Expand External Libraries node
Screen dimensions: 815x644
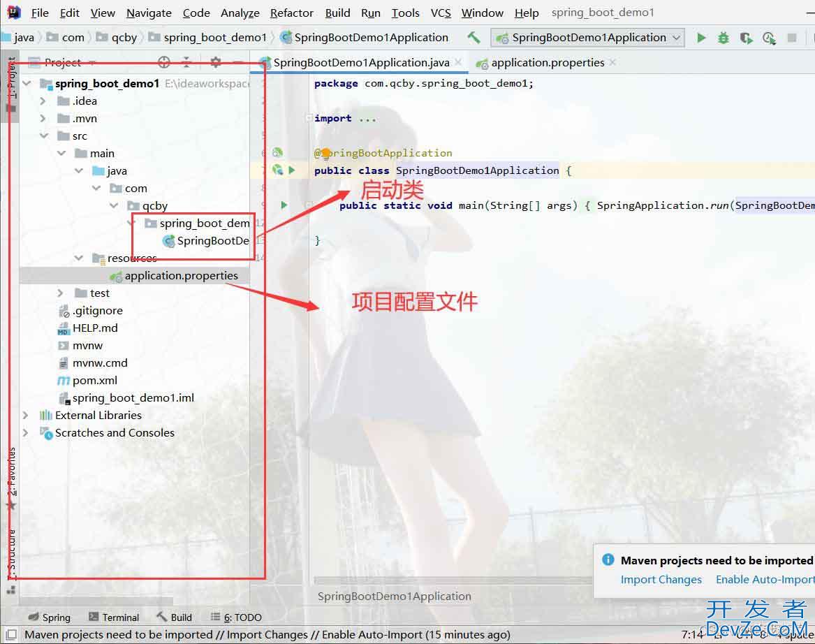pyautogui.click(x=25, y=416)
